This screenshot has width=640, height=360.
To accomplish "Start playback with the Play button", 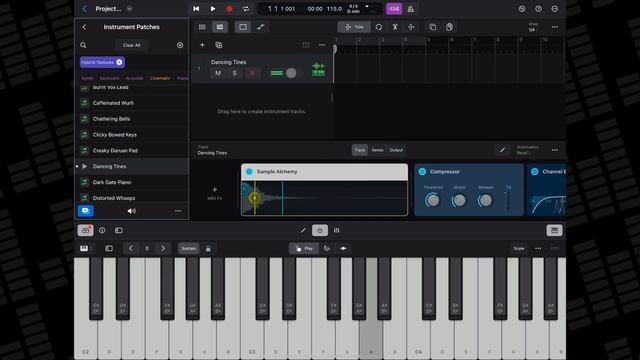I will tap(213, 9).
